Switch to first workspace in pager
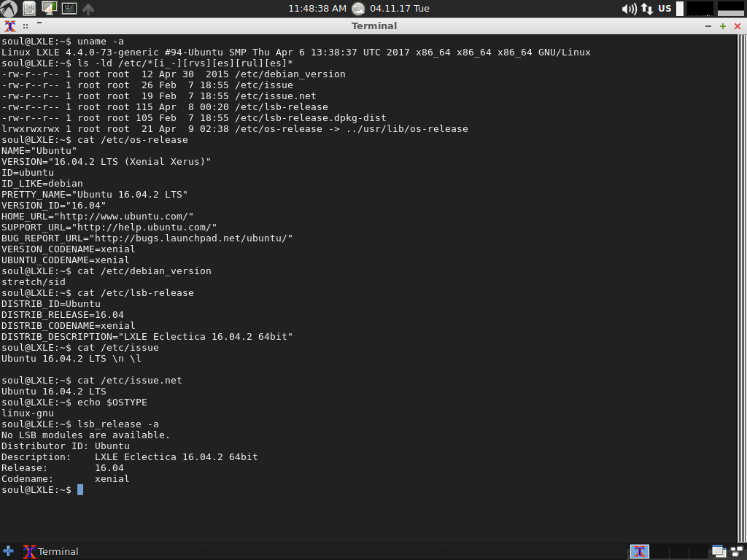 point(639,551)
